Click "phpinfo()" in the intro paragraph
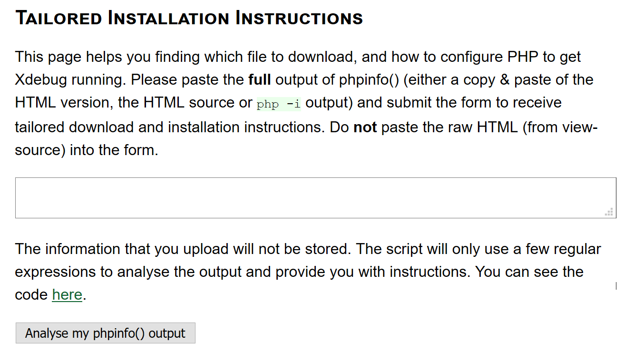The image size is (644, 352). pyautogui.click(x=369, y=80)
